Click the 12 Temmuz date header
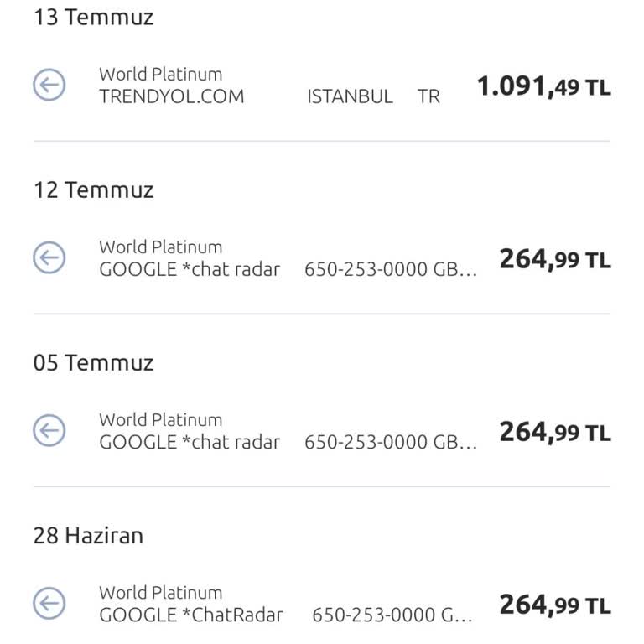The image size is (644, 644). 93,190
